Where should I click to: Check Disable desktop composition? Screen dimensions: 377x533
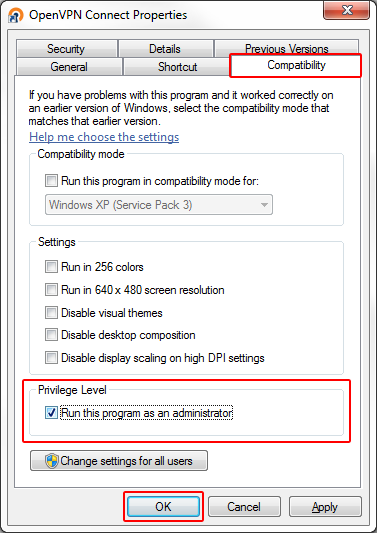(51, 335)
